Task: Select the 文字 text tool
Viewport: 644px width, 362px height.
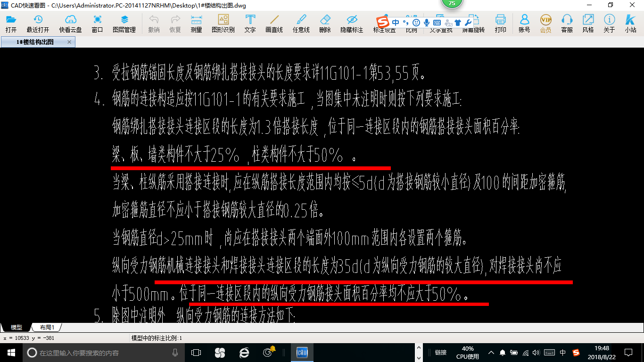Action: (250, 24)
